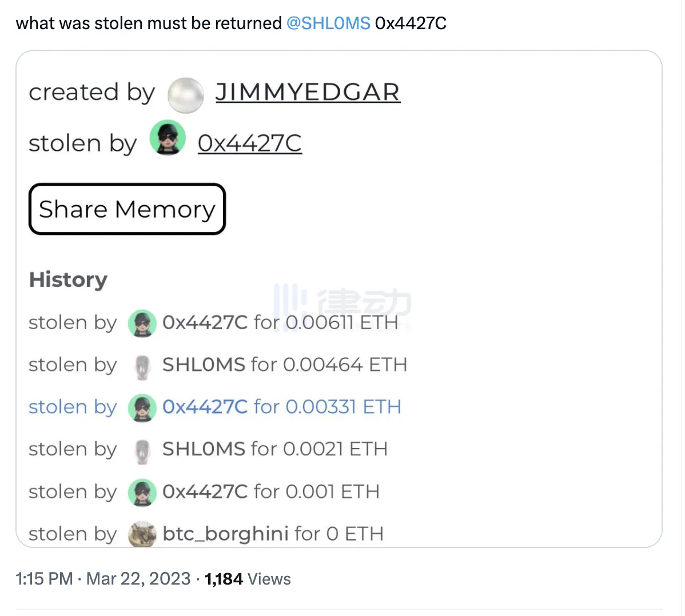Click the Share Memory button
Viewport: 685px width, 616px height.
pos(127,209)
